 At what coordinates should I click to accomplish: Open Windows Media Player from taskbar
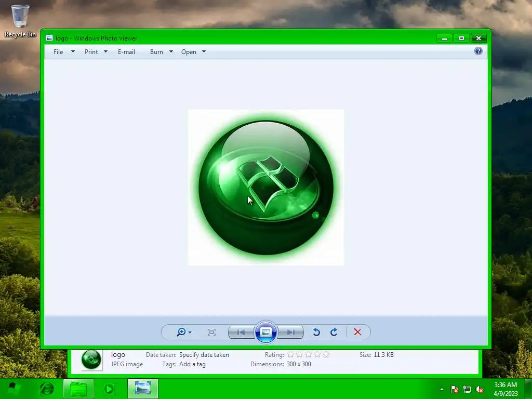[x=109, y=389]
